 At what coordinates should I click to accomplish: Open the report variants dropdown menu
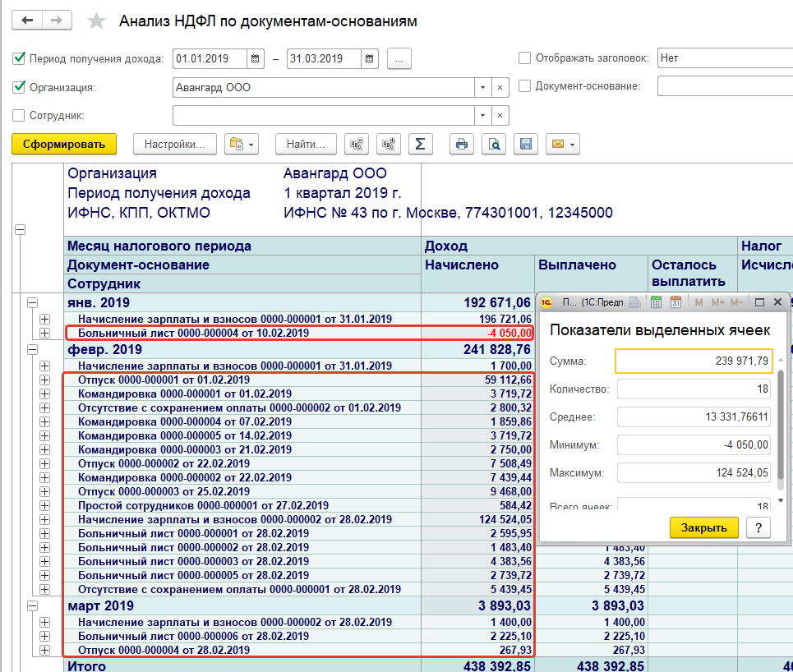[242, 144]
